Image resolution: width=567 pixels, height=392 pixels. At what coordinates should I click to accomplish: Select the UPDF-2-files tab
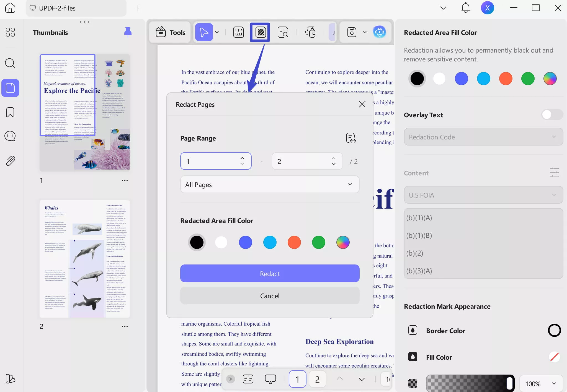click(57, 8)
